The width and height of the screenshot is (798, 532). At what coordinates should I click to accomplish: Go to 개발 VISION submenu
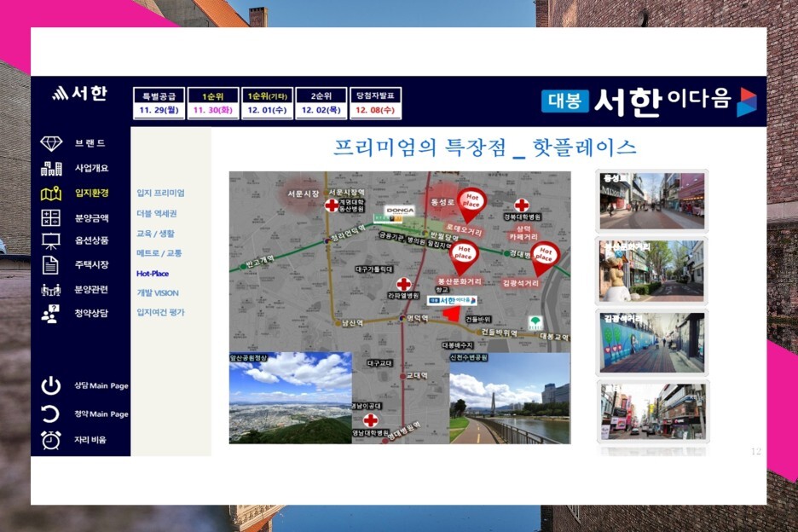(x=158, y=292)
